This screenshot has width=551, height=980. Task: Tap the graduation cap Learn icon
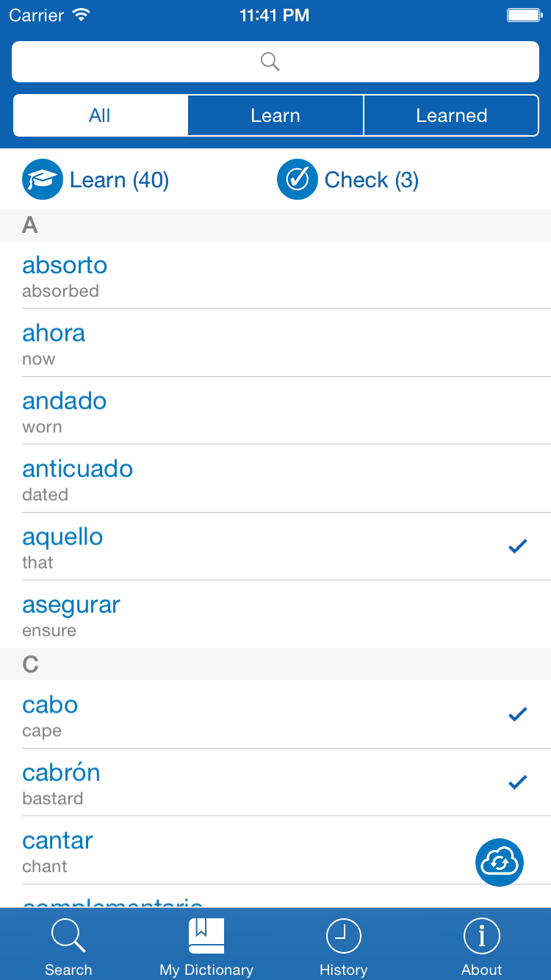tap(43, 180)
